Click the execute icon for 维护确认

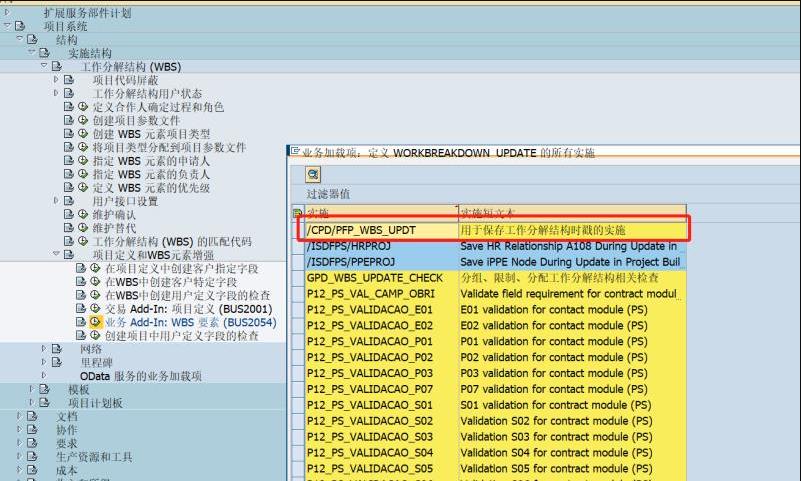83,214
